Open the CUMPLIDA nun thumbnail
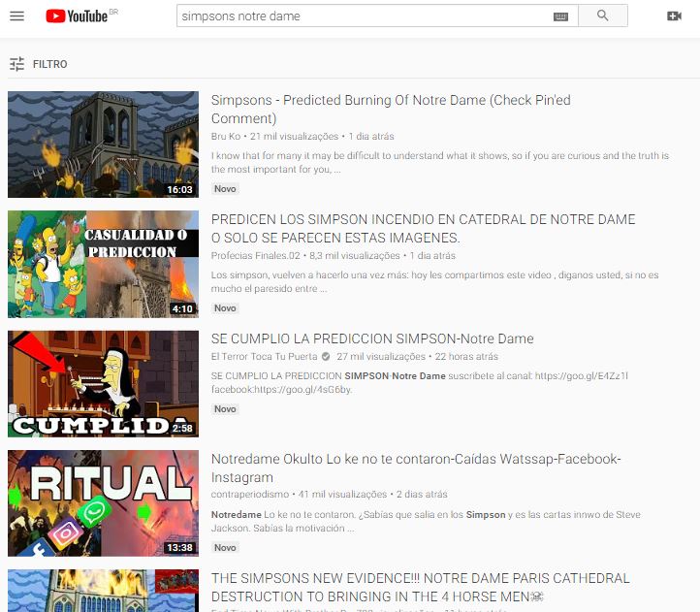 point(103,384)
